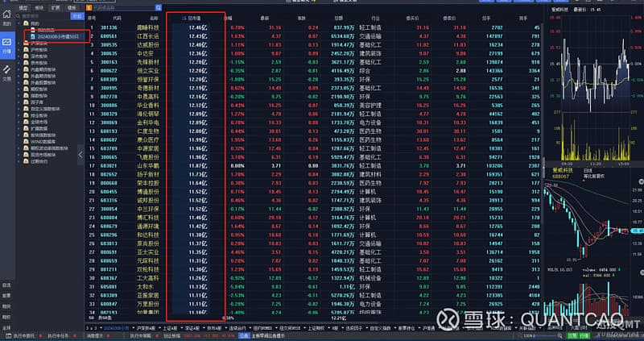Sort by the 总手 column header
Image resolution: width=644 pixels, height=341 pixels.
[486, 19]
